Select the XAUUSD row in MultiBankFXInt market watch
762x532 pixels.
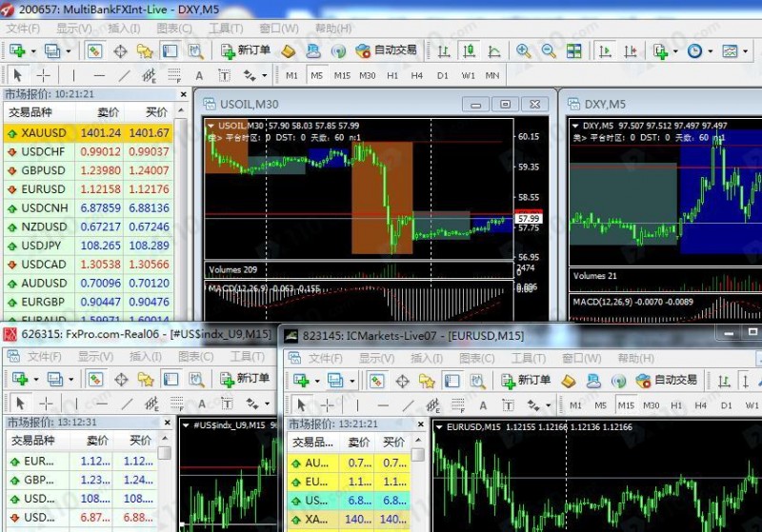(88, 133)
